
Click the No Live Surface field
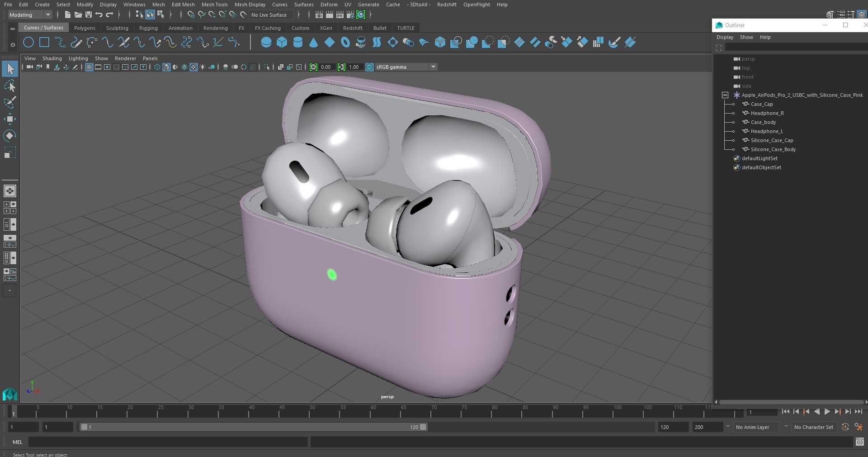pyautogui.click(x=271, y=15)
